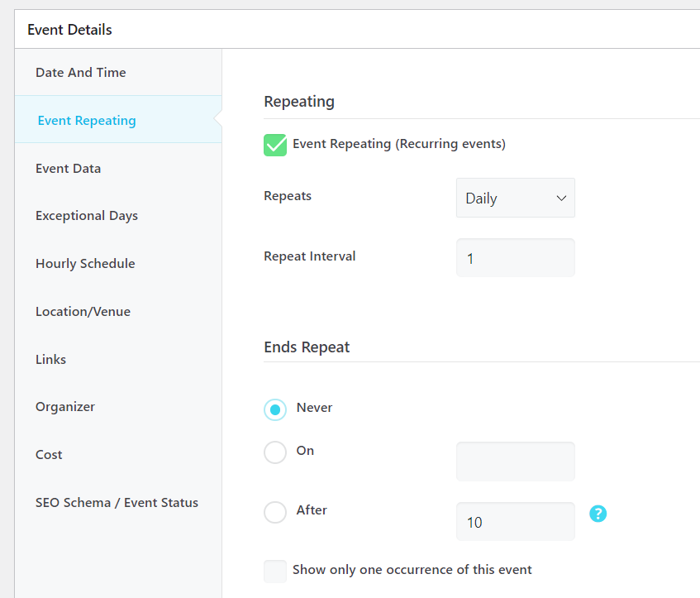The width and height of the screenshot is (700, 598).
Task: Open the Date And Time tab
Action: pos(81,73)
